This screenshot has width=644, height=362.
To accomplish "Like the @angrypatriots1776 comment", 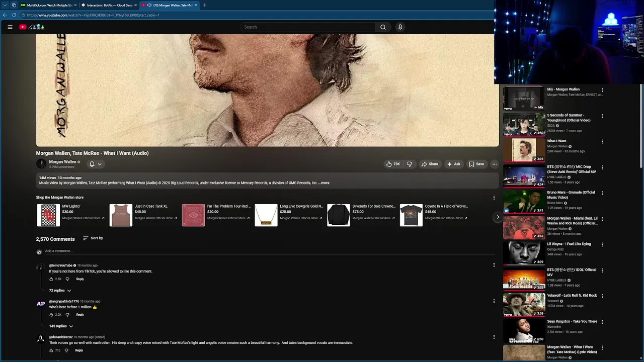I will click(51, 315).
